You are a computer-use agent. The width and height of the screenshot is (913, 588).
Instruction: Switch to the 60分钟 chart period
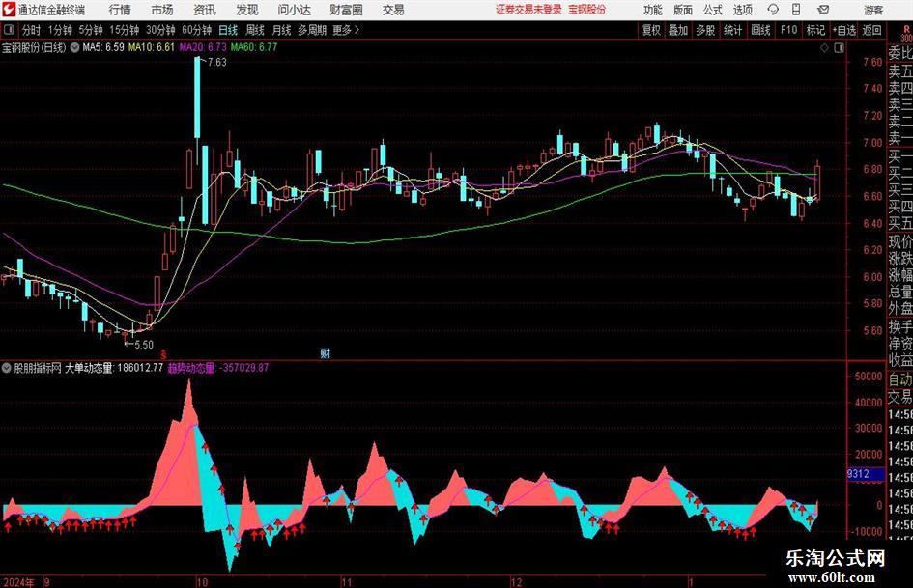tap(196, 30)
